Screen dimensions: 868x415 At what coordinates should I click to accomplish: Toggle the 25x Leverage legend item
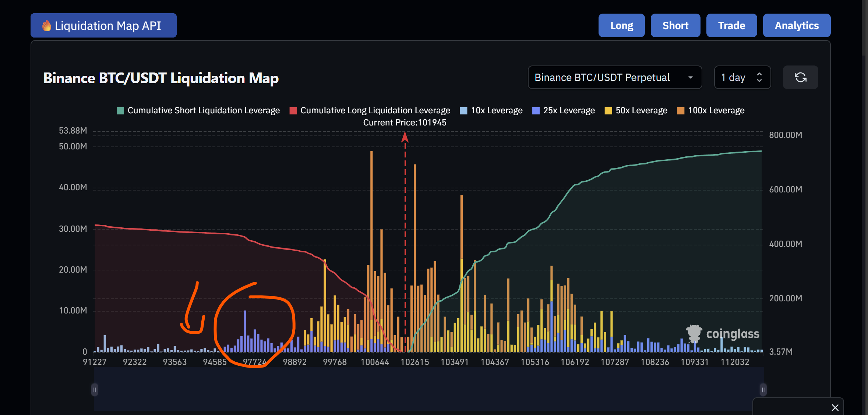[x=563, y=111]
